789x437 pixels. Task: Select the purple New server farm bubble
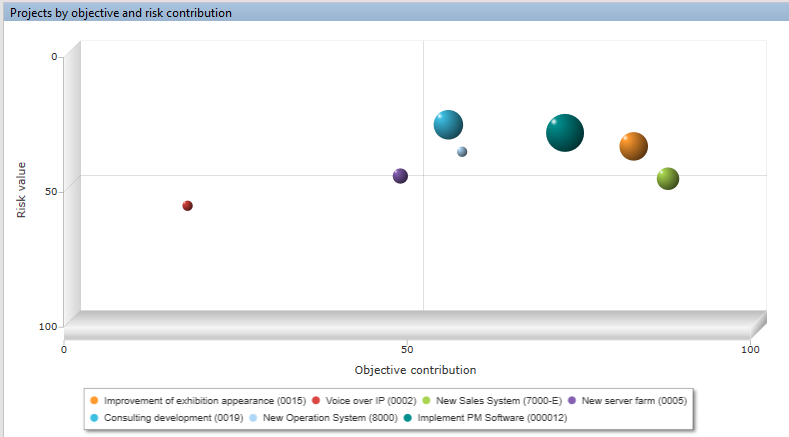(x=400, y=176)
